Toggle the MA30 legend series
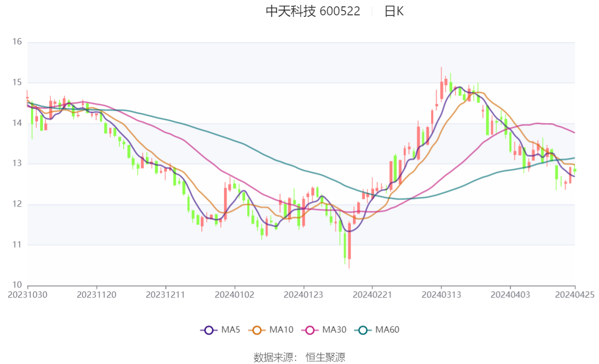This screenshot has height=364, width=599. click(324, 330)
